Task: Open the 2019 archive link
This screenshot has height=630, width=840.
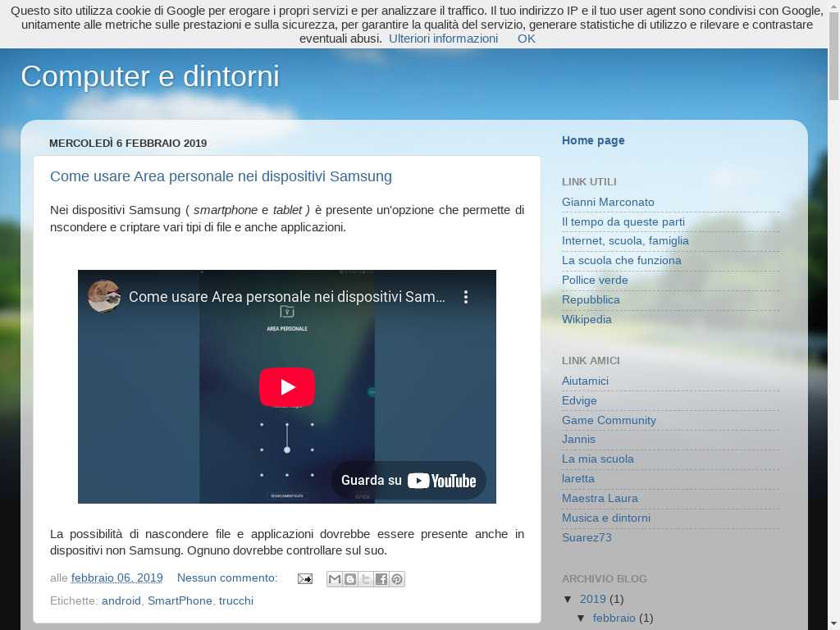Action: [592, 599]
